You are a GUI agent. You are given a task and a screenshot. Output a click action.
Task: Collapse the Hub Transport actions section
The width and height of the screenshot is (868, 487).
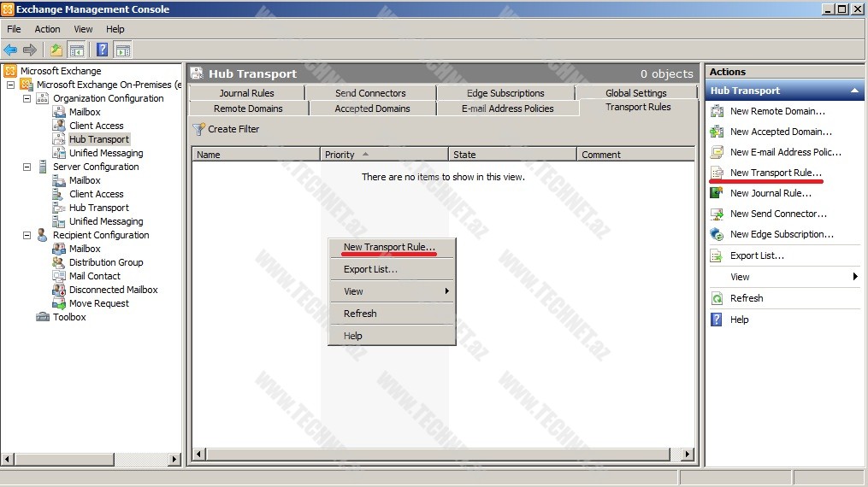coord(853,91)
